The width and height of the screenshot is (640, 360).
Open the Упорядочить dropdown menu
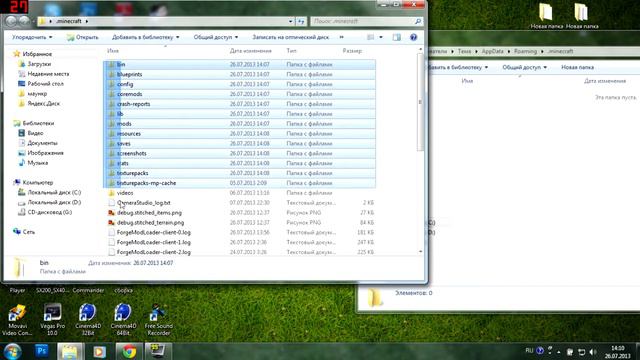pyautogui.click(x=32, y=37)
